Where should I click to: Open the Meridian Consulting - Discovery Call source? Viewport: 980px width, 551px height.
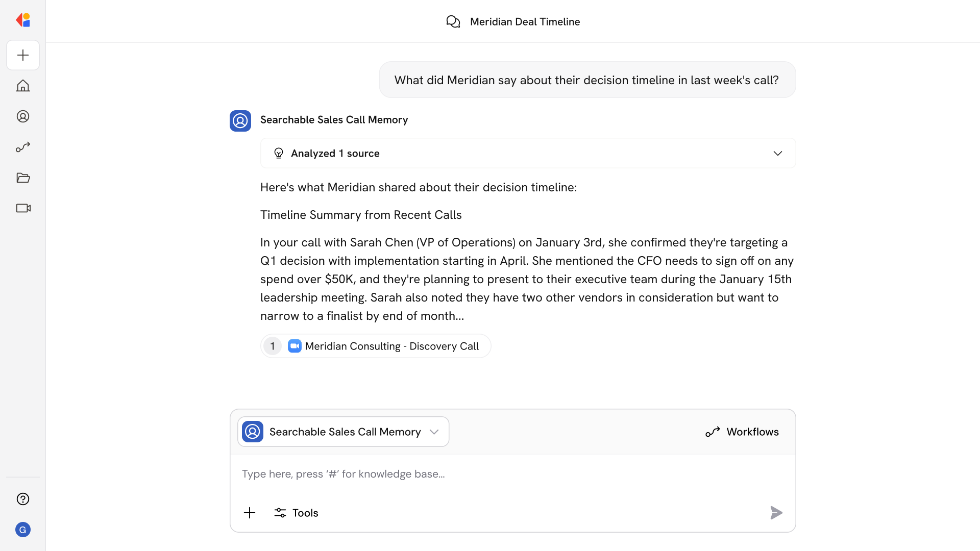pyautogui.click(x=376, y=346)
